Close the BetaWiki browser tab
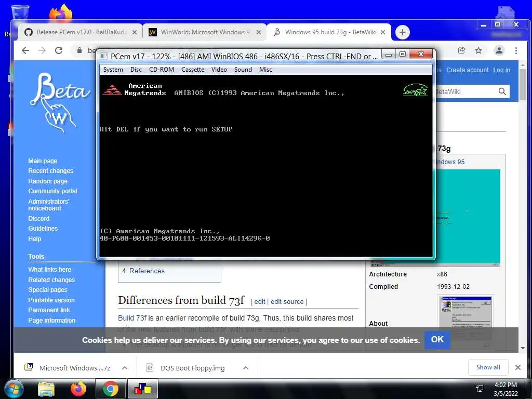Viewport: 532px width, 399px height. (x=383, y=32)
